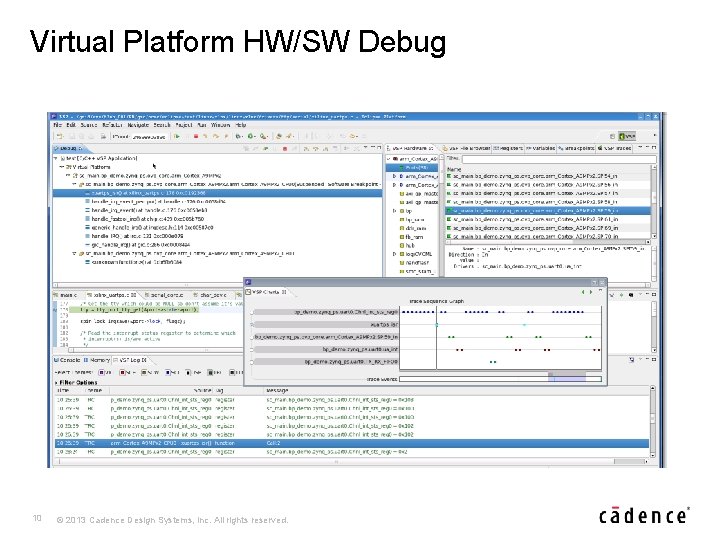Switch to the VSP File Browser tab
This screenshot has width=720, height=540.
466,148
